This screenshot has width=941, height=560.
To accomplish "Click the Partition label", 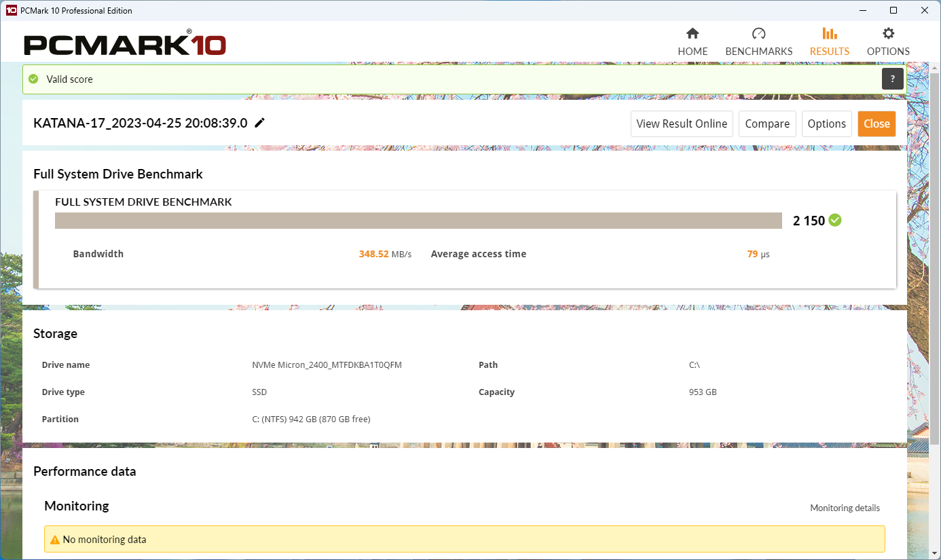I will (x=60, y=419).
